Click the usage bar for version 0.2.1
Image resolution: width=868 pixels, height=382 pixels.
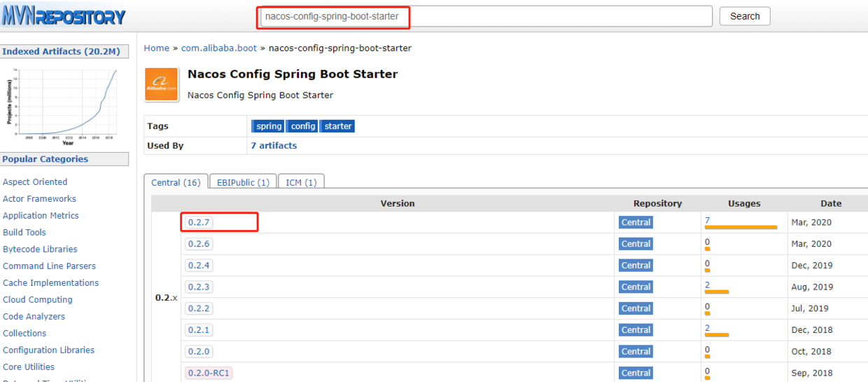(x=717, y=334)
